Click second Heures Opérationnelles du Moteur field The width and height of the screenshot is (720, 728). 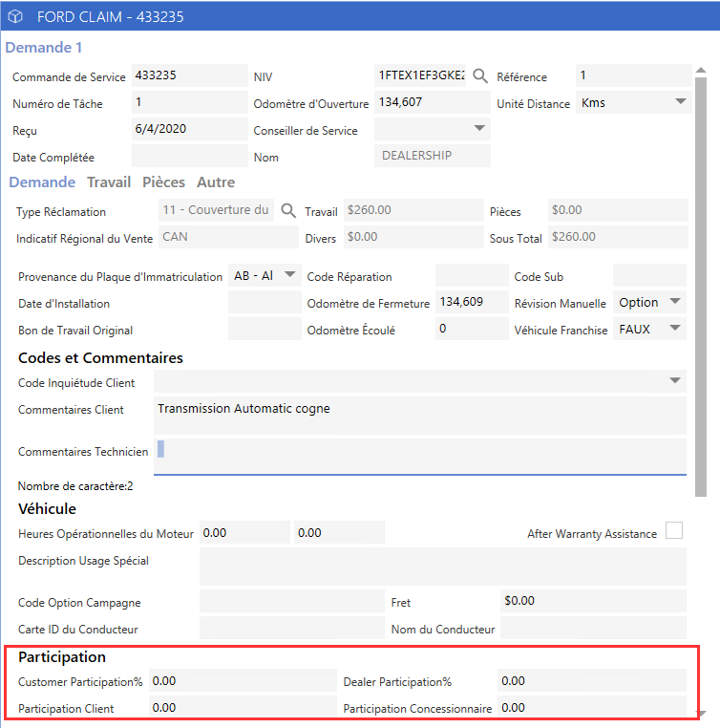tap(339, 532)
